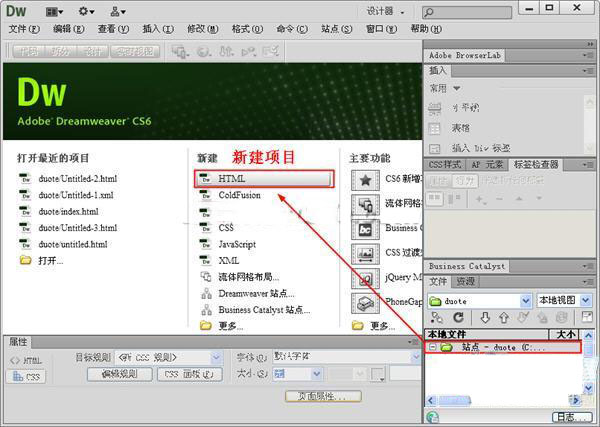
Task: Click the Files panel vertical scrollbar down arrow
Action: [588, 388]
